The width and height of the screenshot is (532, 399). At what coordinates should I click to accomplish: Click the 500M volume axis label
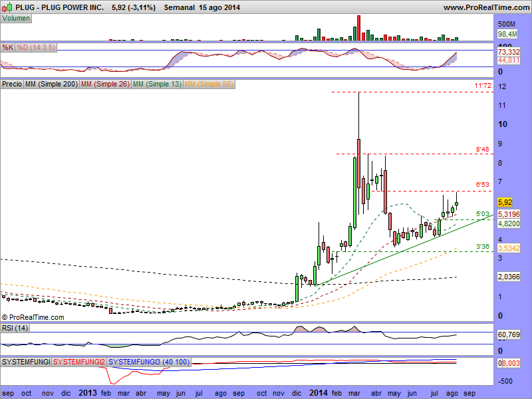pos(507,24)
